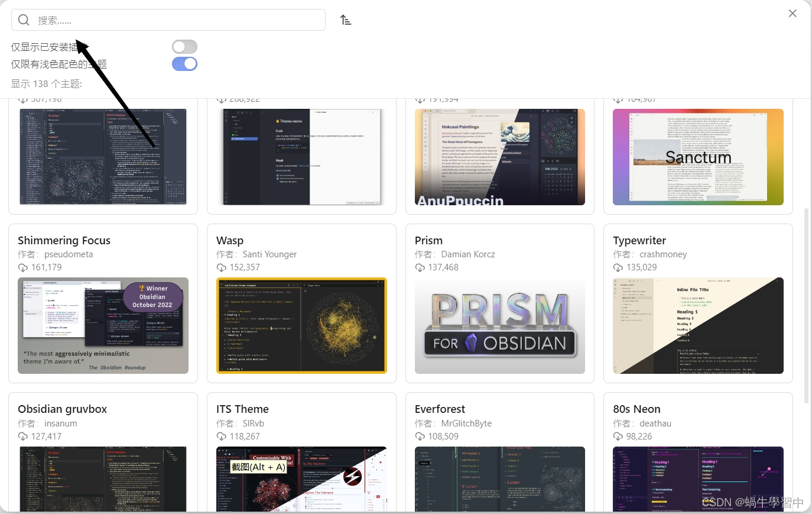Open the 80s Neon theme title
This screenshot has width=812, height=514.
pyautogui.click(x=636, y=409)
